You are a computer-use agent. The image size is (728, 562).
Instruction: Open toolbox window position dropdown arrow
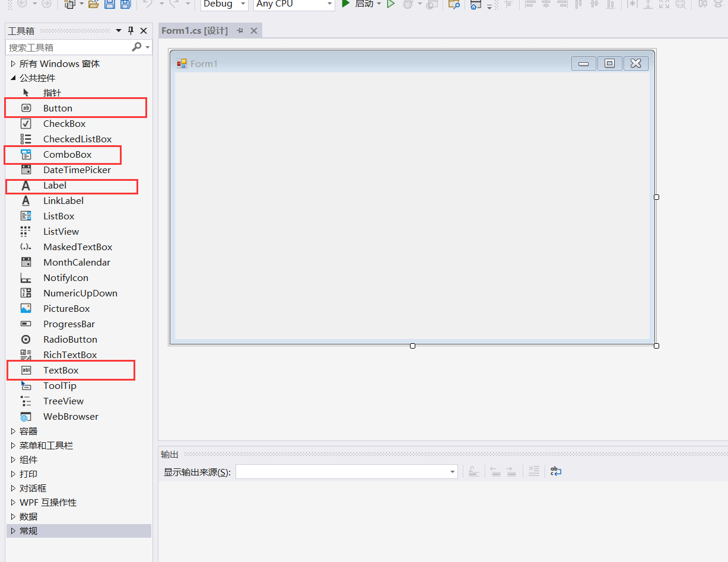[118, 31]
